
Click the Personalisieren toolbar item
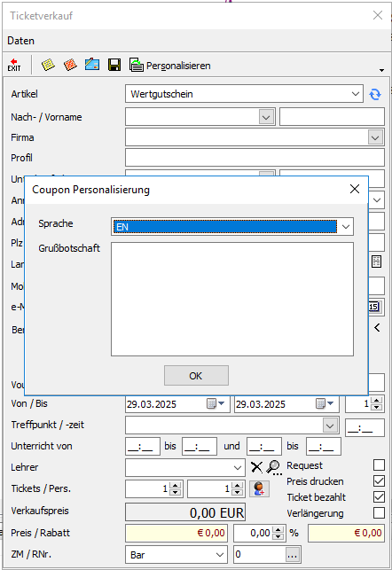pyautogui.click(x=169, y=66)
